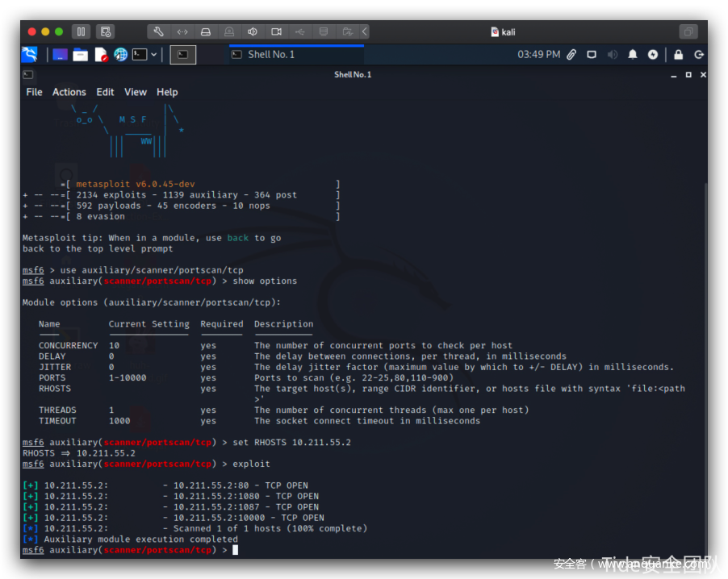Open notifications bell in the panel

pos(633,55)
